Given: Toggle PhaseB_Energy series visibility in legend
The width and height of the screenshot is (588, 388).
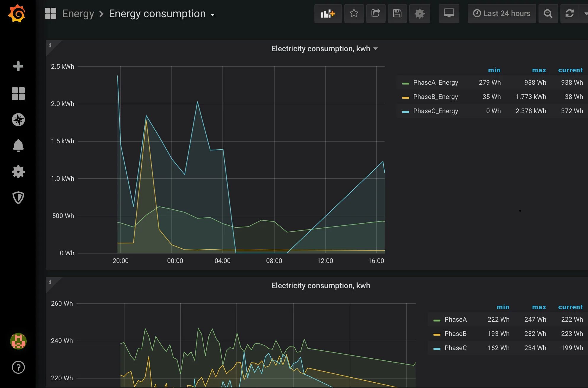Looking at the screenshot, I should point(435,97).
